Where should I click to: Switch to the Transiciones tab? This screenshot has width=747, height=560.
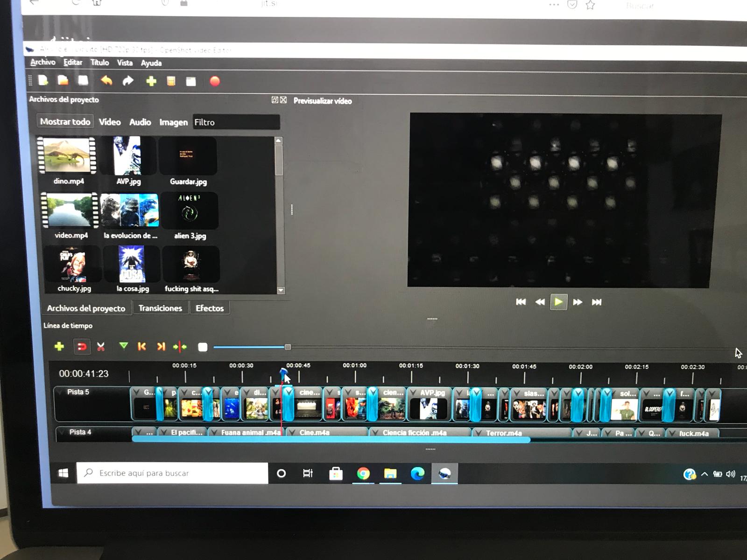tap(160, 308)
